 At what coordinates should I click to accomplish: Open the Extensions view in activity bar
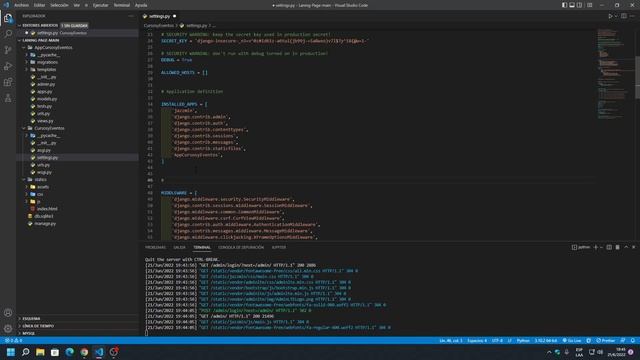8,82
